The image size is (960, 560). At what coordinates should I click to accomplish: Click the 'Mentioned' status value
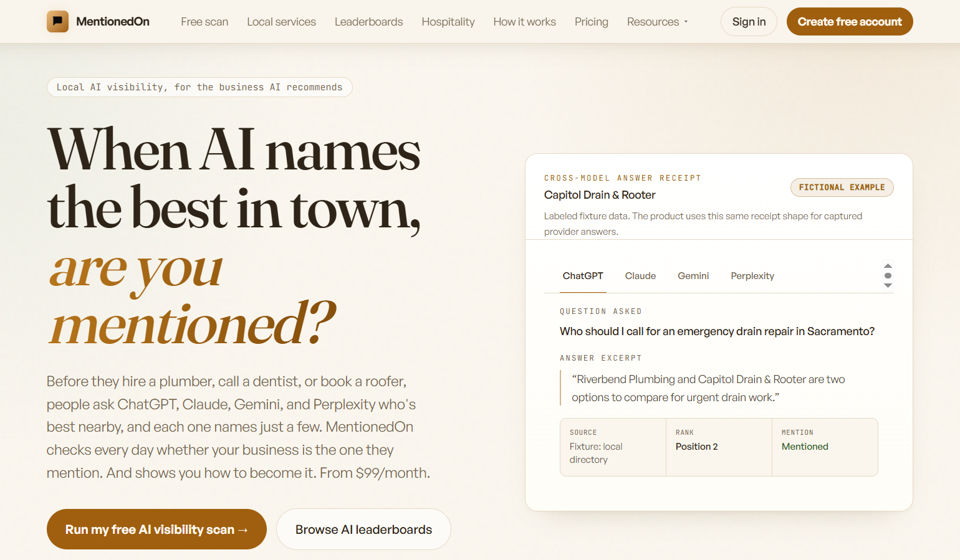pos(805,447)
